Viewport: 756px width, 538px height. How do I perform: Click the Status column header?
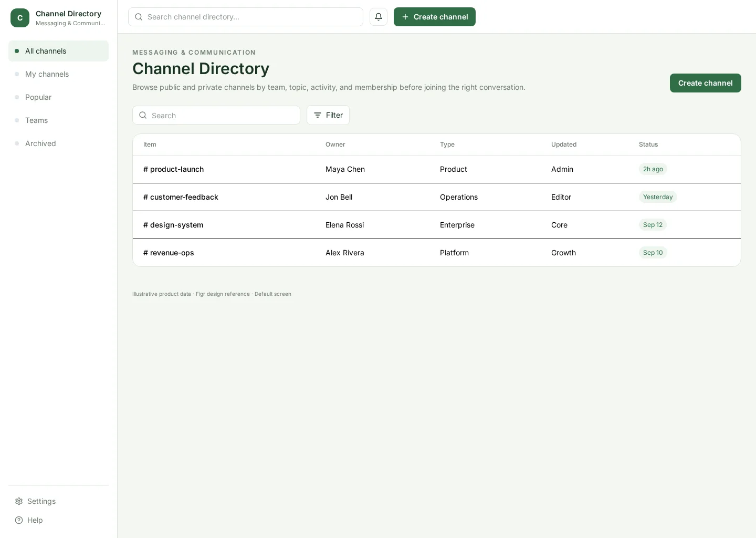(x=648, y=144)
